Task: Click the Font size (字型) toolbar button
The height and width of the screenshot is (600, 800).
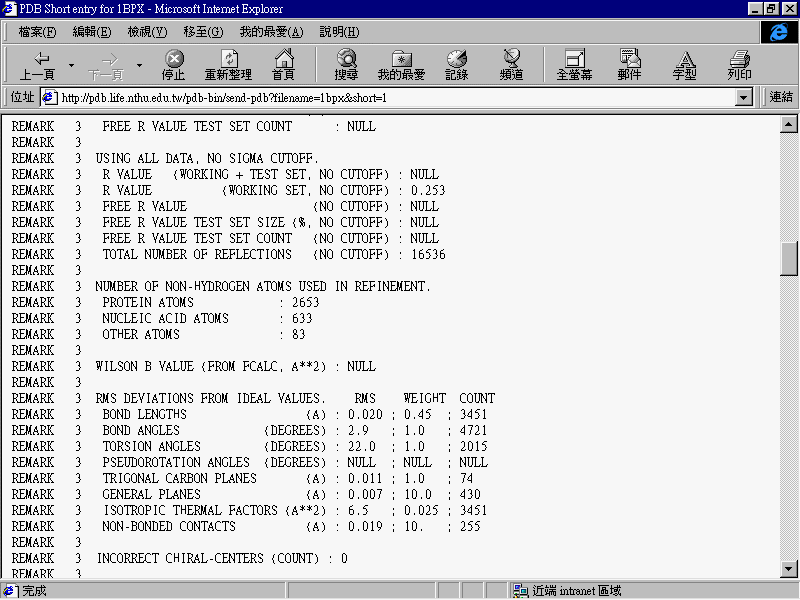Action: pos(684,65)
